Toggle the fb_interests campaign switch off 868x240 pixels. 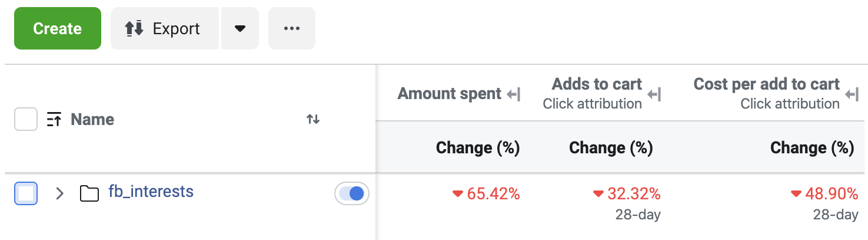click(351, 193)
